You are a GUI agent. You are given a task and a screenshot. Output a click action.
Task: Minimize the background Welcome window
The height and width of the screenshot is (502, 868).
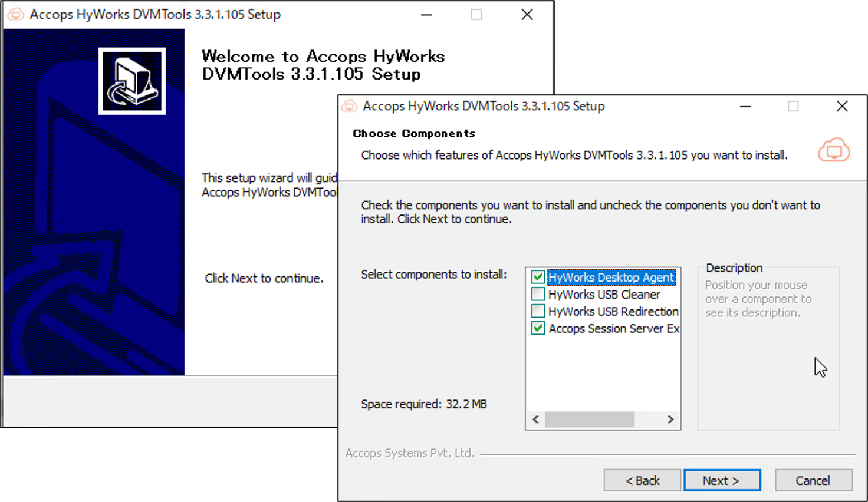(427, 14)
